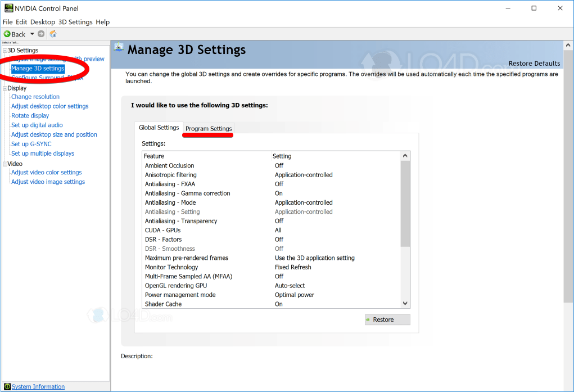
Task: Click the settings list scrollbar thumb
Action: click(405, 204)
